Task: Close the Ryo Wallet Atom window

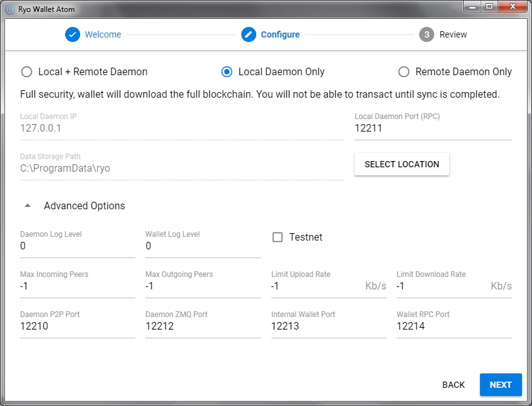Action: [513, 7]
